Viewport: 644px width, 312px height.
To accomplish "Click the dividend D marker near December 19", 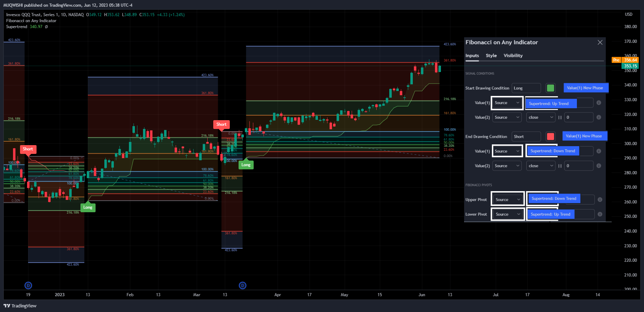I will tap(28, 285).
